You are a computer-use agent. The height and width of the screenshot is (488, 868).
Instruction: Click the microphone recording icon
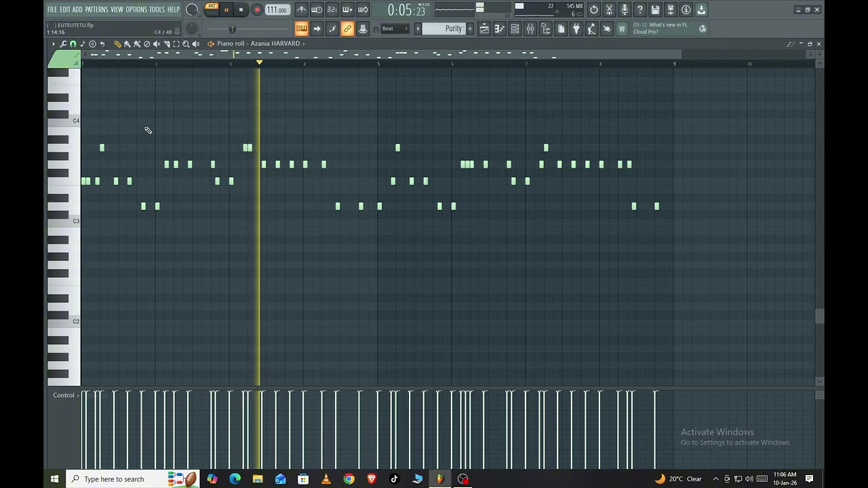tap(625, 9)
